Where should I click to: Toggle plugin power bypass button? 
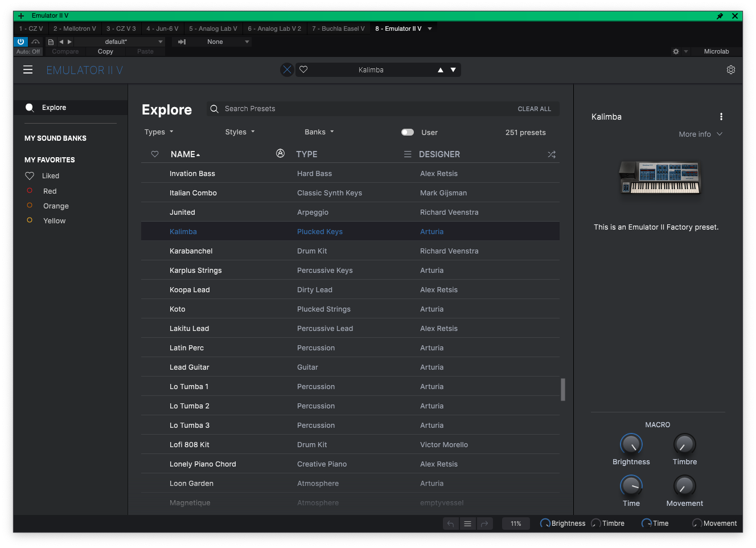coord(20,42)
